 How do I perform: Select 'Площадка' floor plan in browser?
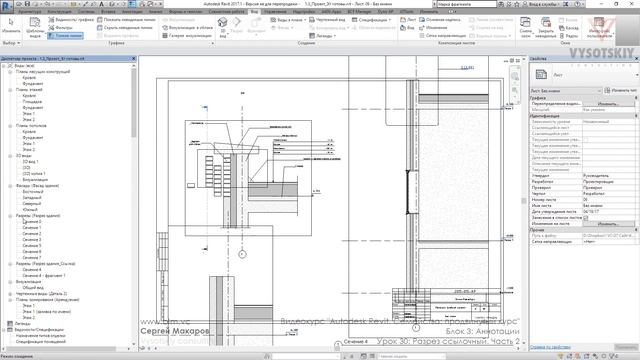32,102
